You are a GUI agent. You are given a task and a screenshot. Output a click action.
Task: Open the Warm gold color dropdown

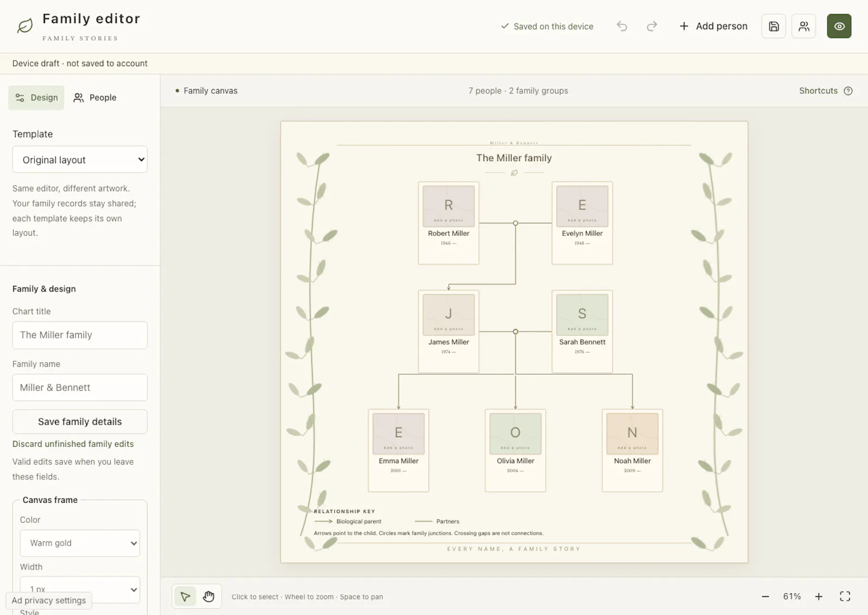(x=80, y=543)
